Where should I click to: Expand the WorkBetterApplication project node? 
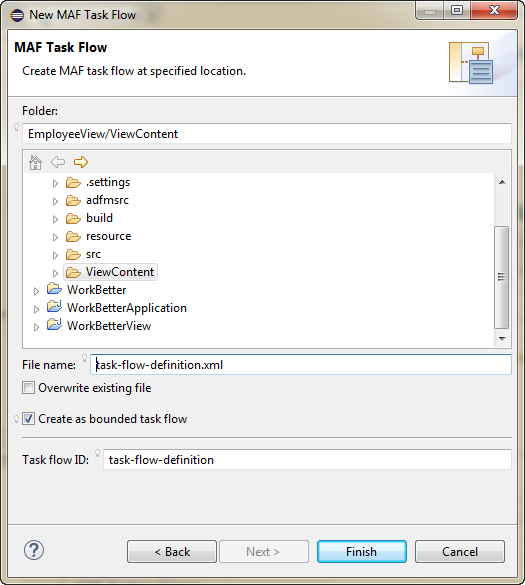pyautogui.click(x=36, y=309)
